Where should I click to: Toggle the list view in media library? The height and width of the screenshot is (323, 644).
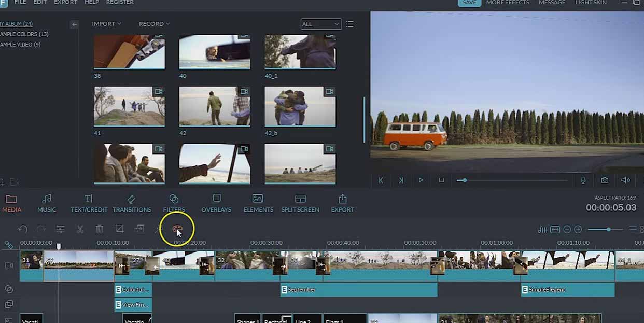coord(350,24)
